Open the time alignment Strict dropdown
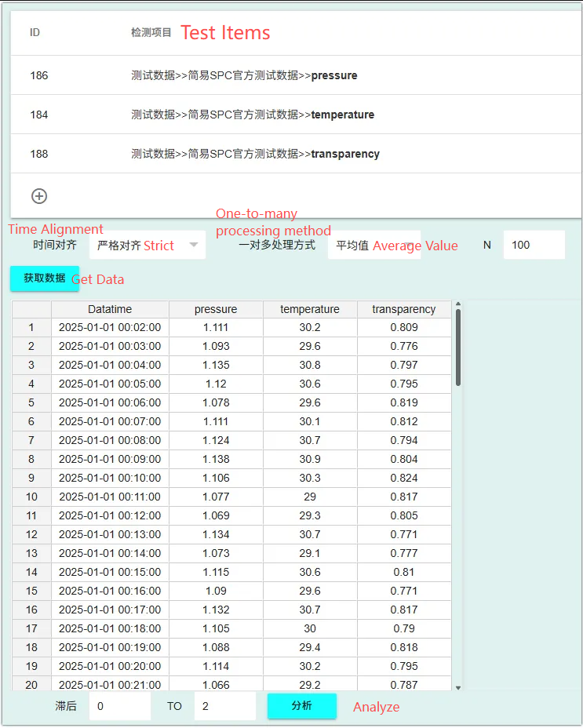 click(x=148, y=245)
